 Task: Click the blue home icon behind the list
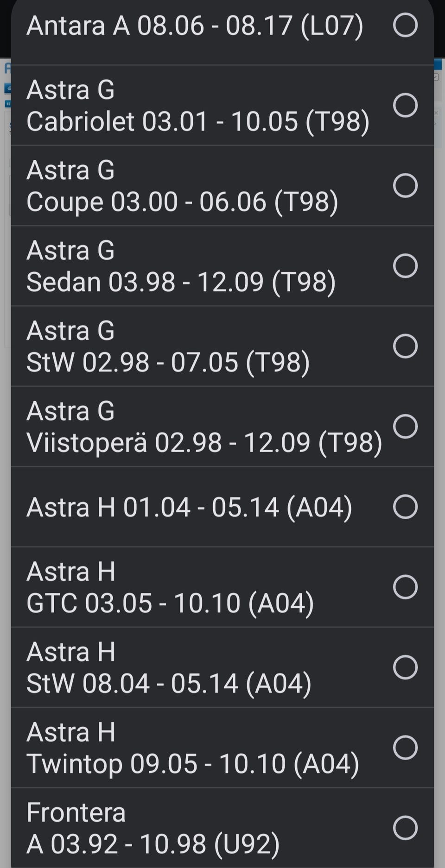pos(8,88)
